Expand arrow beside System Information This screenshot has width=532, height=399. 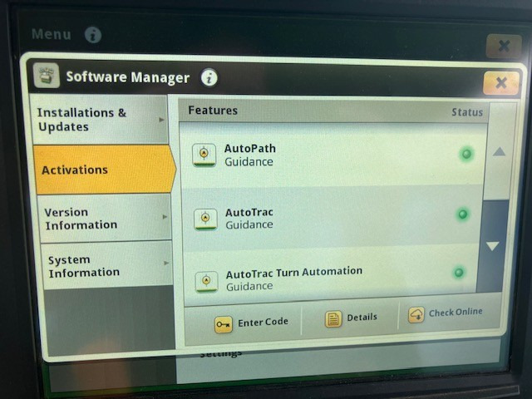[166, 263]
